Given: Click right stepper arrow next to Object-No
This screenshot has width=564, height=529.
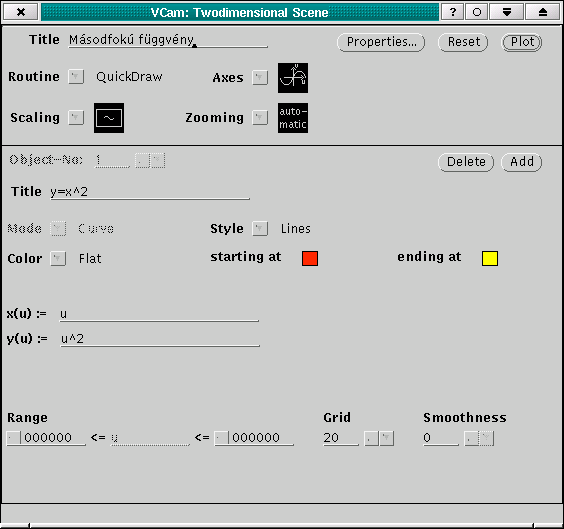Looking at the screenshot, I should pos(158,160).
